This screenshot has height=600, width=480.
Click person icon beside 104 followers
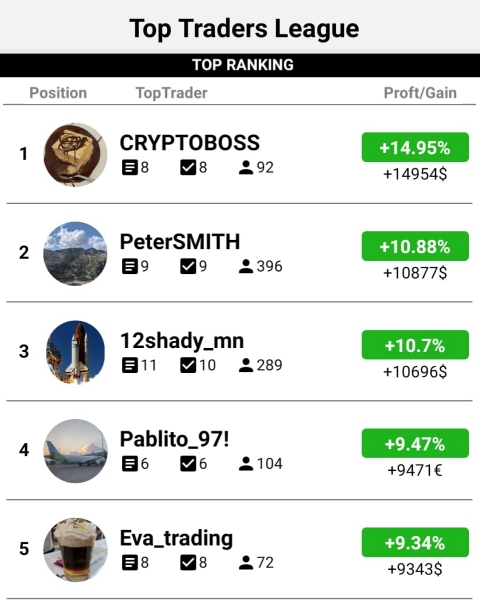point(246,464)
